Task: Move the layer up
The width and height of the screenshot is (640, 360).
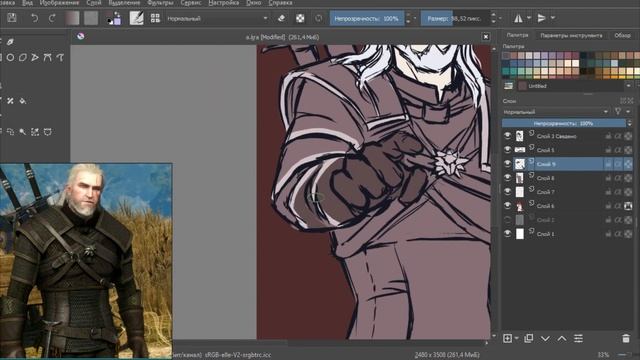Action: (562, 338)
